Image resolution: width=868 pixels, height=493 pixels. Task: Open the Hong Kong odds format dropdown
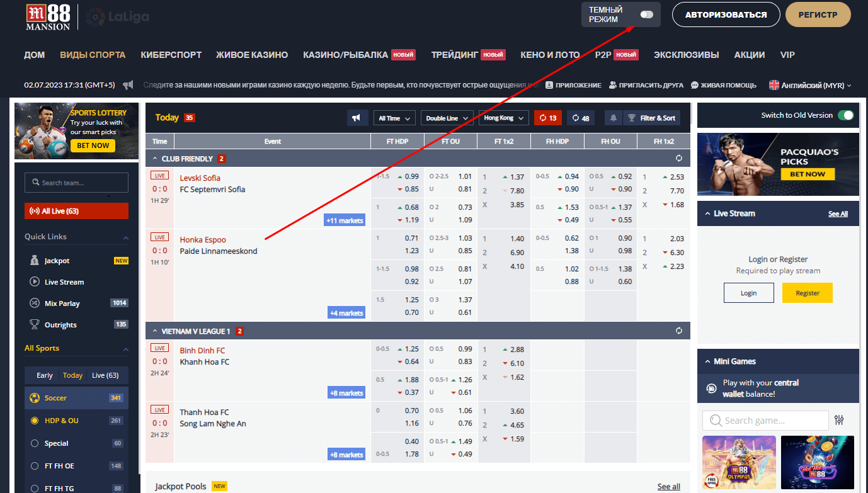[x=503, y=118]
